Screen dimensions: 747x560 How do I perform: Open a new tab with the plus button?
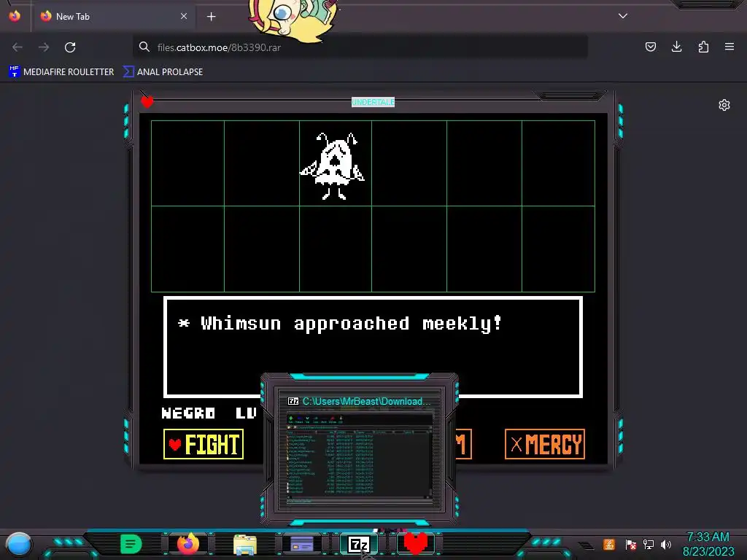211,17
